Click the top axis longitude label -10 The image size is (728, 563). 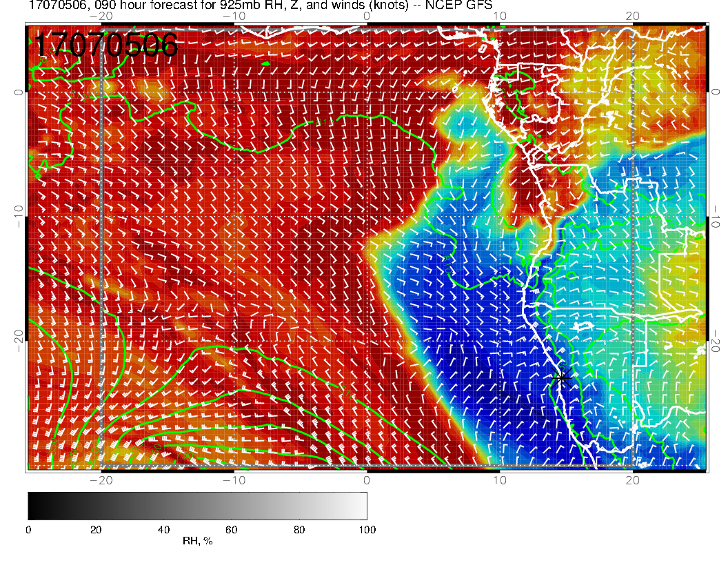point(234,17)
